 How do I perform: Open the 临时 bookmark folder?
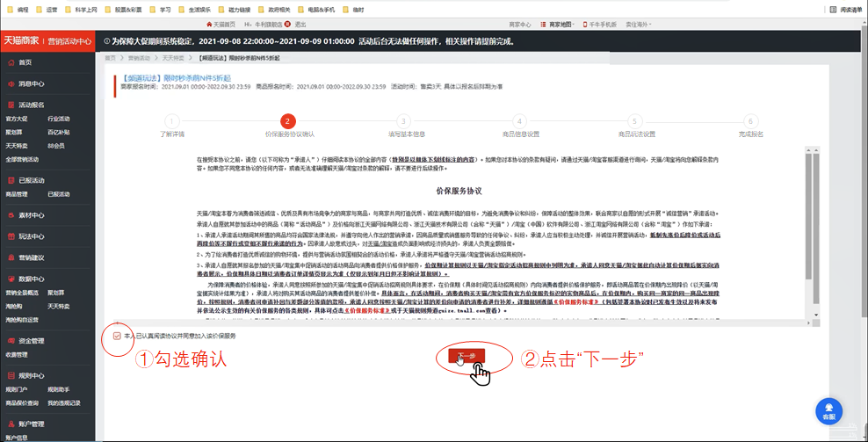click(353, 10)
